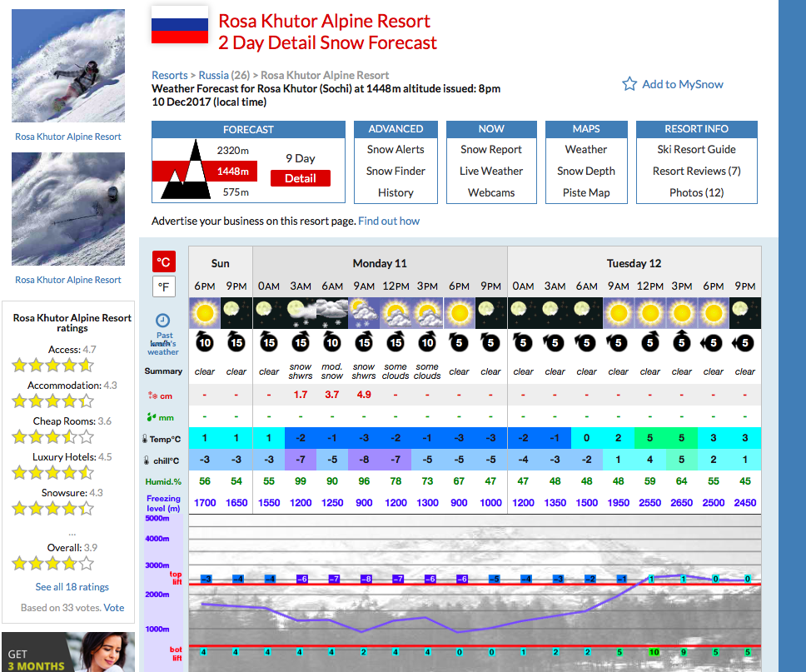The width and height of the screenshot is (806, 672).
Task: Click Monday 6AM moderate snow cloud icon
Action: (332, 313)
